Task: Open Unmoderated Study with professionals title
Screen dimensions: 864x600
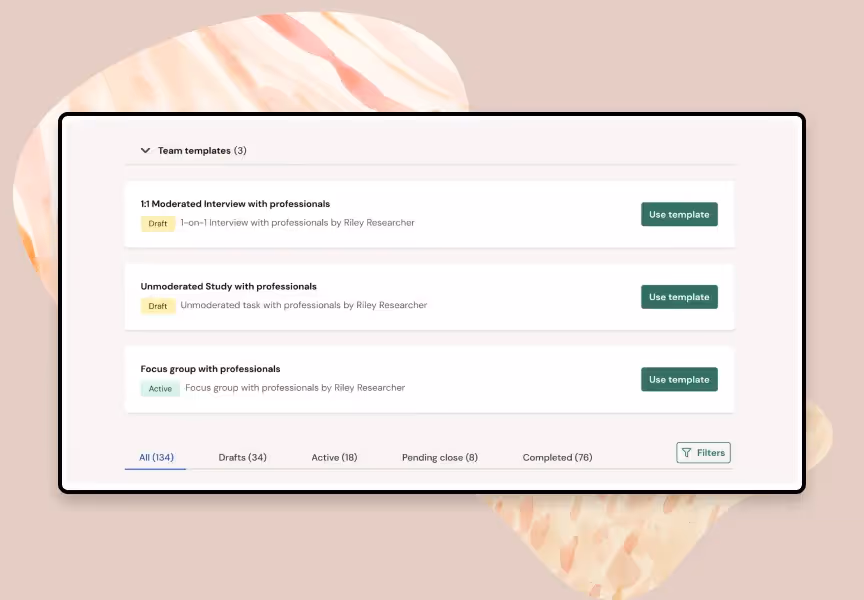Action: pyautogui.click(x=229, y=287)
